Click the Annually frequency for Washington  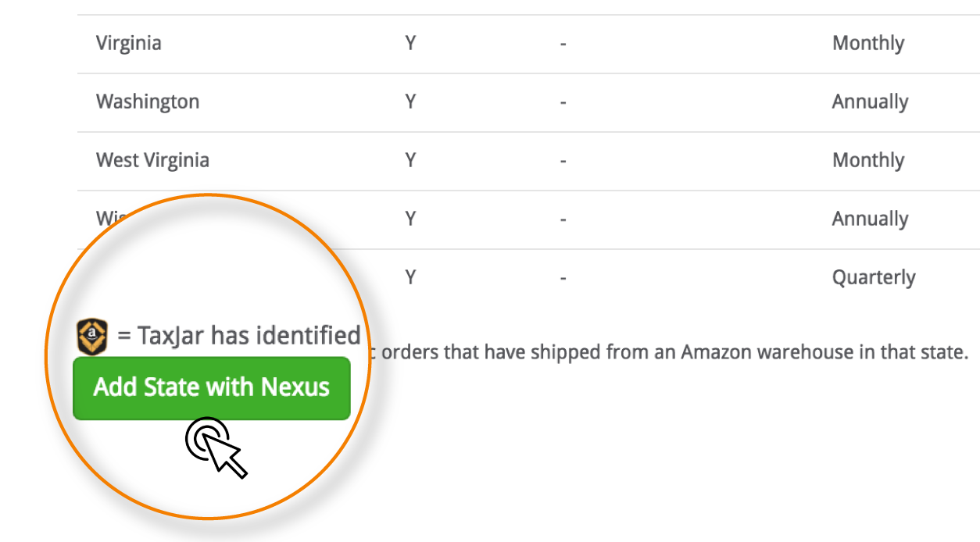click(x=870, y=102)
